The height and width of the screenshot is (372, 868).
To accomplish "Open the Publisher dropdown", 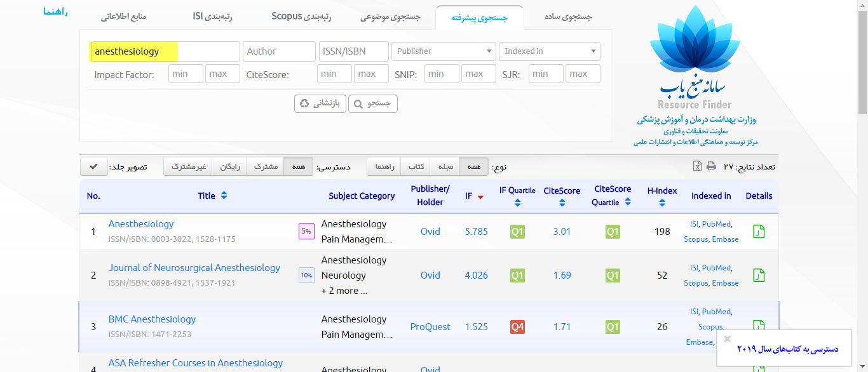I will (x=444, y=51).
